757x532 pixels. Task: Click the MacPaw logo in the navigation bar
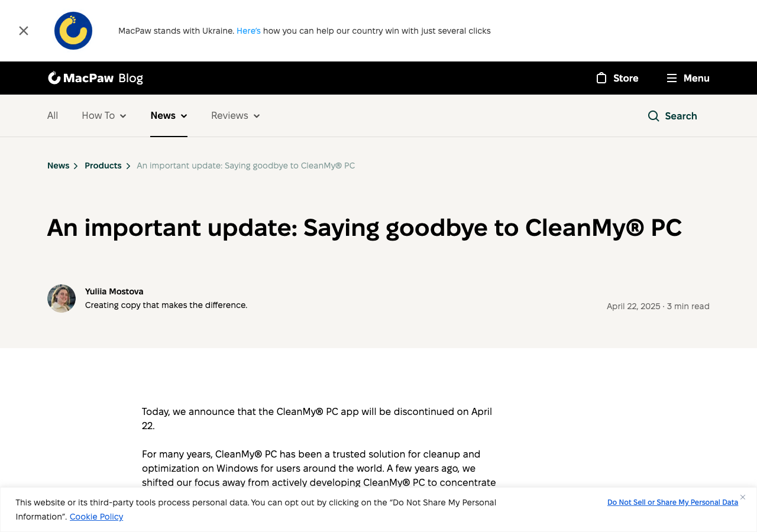80,77
